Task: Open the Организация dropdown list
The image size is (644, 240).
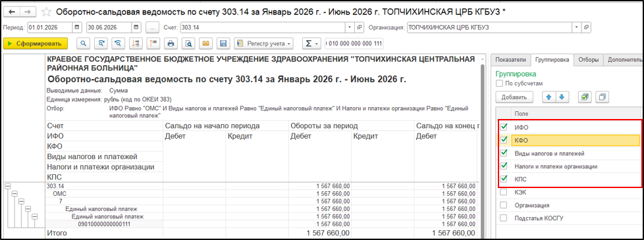Action: (x=577, y=28)
